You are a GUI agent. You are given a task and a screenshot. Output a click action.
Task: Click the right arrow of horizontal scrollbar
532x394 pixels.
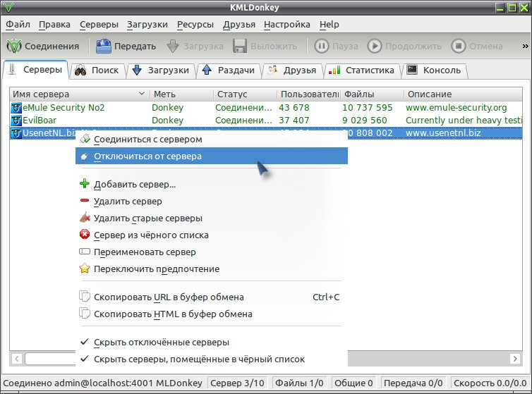pos(515,359)
